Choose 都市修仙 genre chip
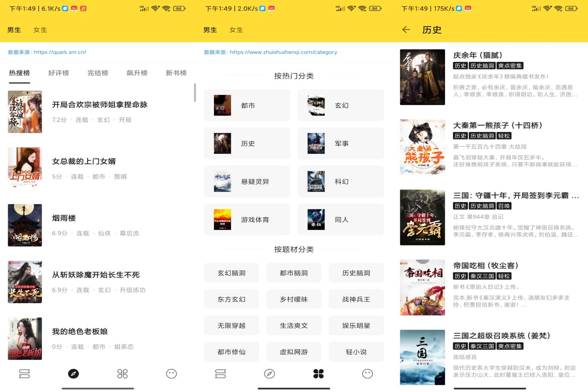The image size is (588, 392). (232, 352)
